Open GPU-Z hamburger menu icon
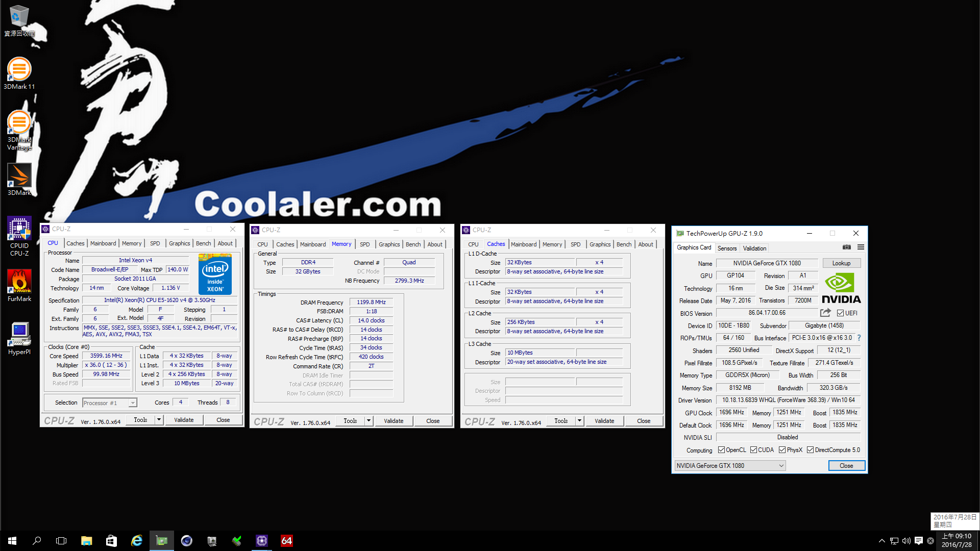 861,247
